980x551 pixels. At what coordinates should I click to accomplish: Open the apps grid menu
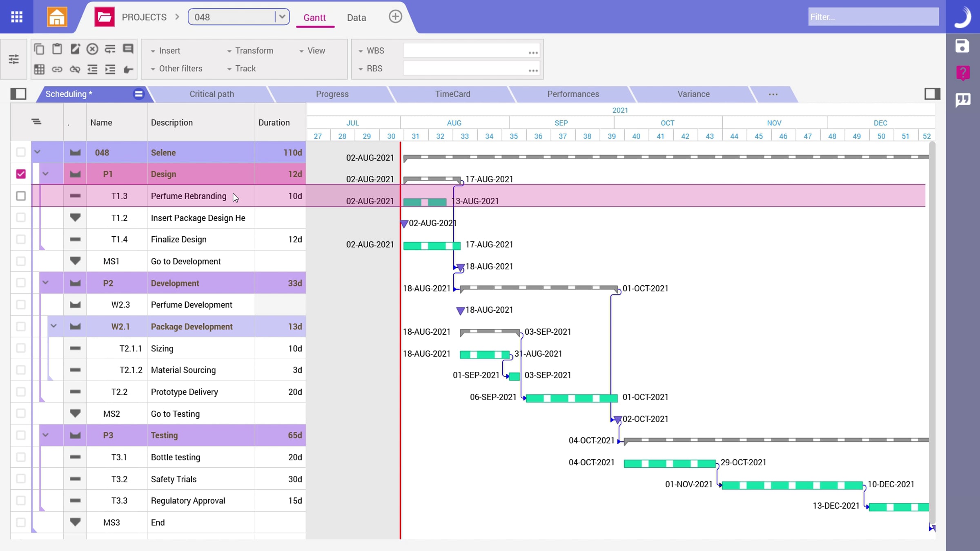point(17,17)
